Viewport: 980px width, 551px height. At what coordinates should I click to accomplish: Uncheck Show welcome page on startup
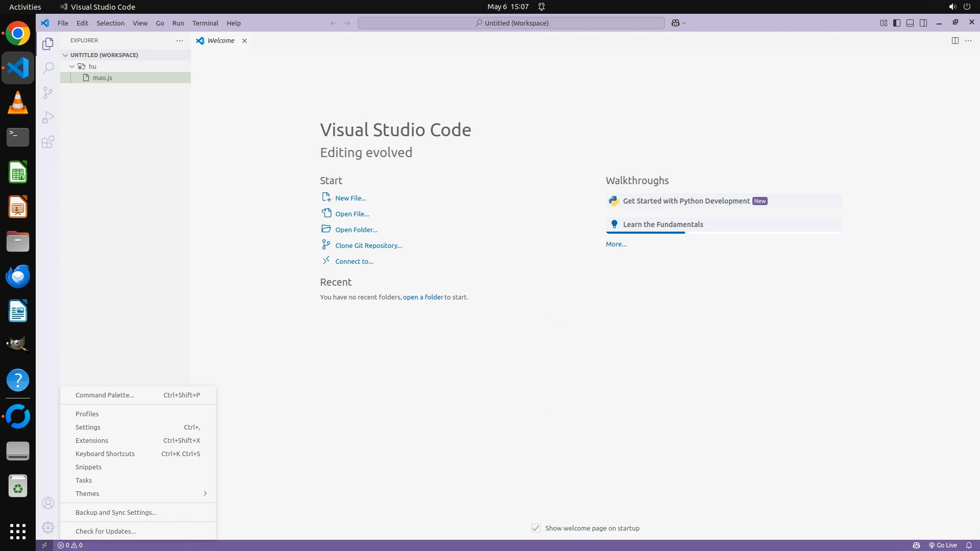pyautogui.click(x=536, y=528)
